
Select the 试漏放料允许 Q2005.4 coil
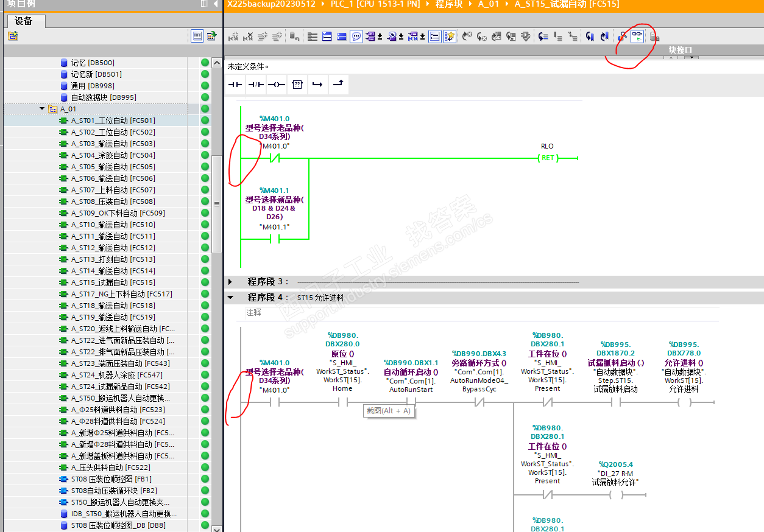coord(617,494)
